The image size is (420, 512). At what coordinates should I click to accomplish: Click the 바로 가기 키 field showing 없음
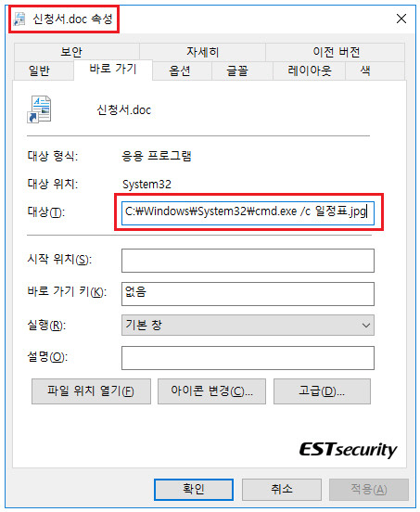click(248, 294)
